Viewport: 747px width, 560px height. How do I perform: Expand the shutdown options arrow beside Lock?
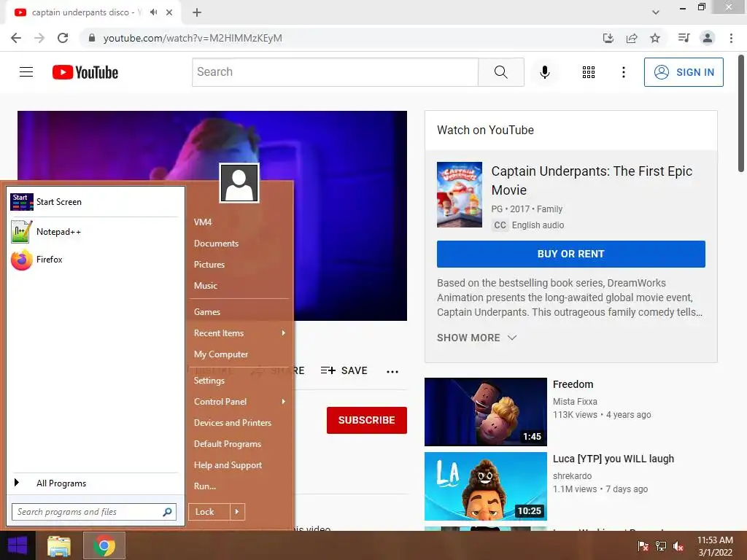click(237, 512)
